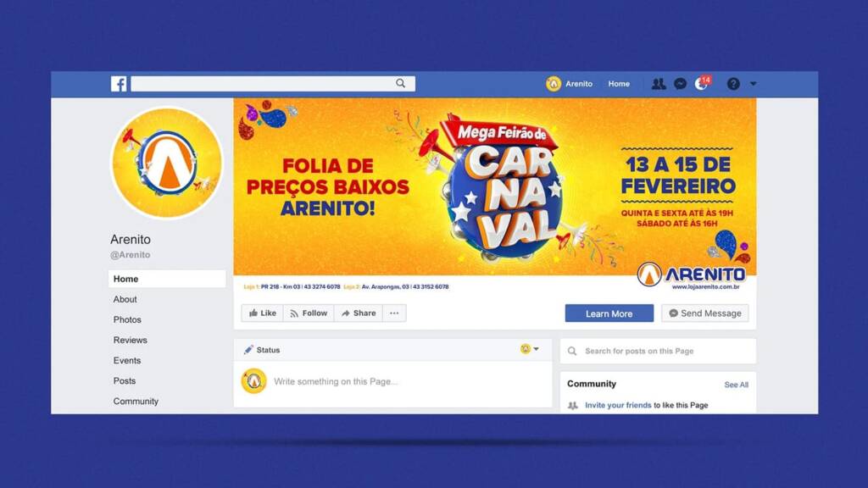Screen dimensions: 868x488
Task: Open notifications showing 14 badge
Action: click(x=703, y=83)
